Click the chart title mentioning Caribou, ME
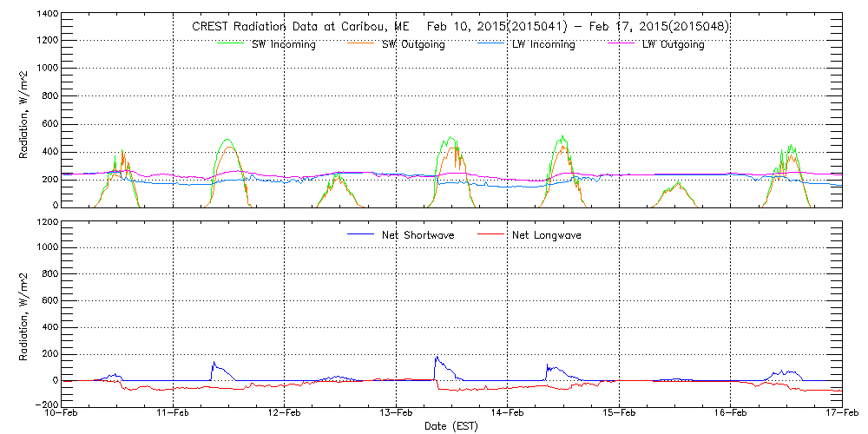The height and width of the screenshot is (434, 868). (x=460, y=26)
